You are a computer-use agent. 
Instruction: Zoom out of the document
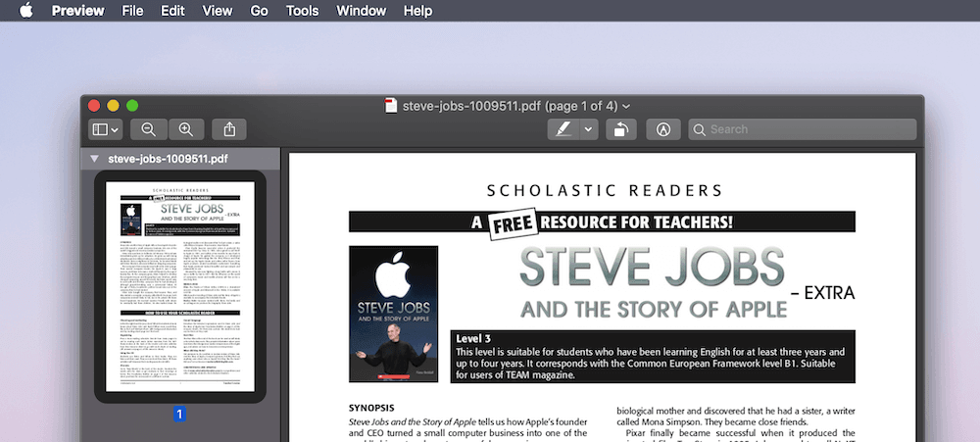click(149, 129)
